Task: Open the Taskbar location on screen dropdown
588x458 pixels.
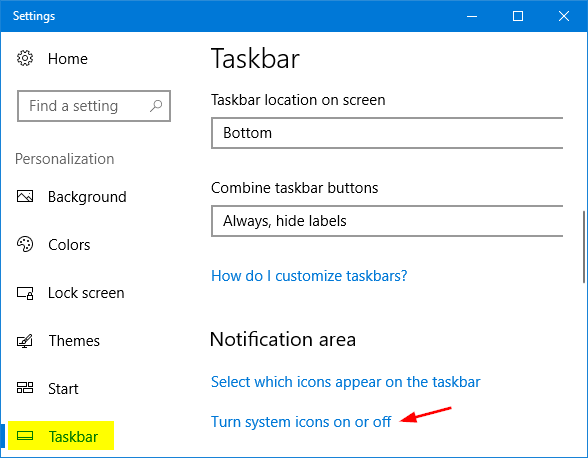Action: coord(387,133)
